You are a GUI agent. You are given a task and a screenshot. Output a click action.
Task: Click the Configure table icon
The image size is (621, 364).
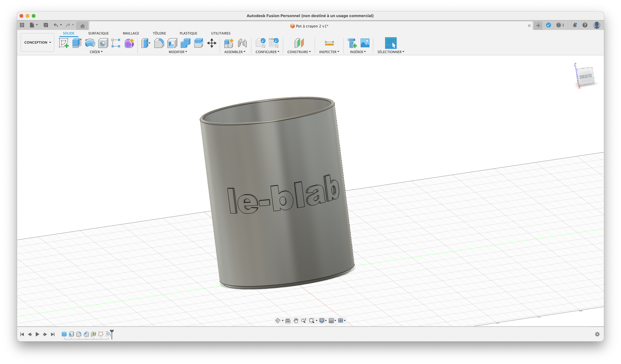pyautogui.click(x=274, y=43)
